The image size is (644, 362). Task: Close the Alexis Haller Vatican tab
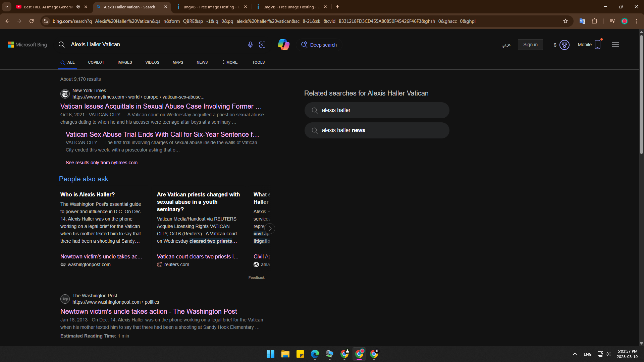166,7
